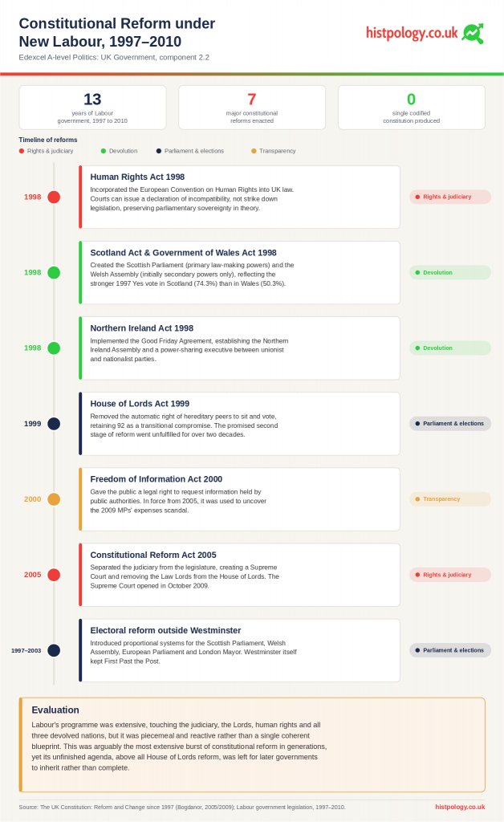
Task: Click the Transparency legend orange dot
Action: [254, 151]
